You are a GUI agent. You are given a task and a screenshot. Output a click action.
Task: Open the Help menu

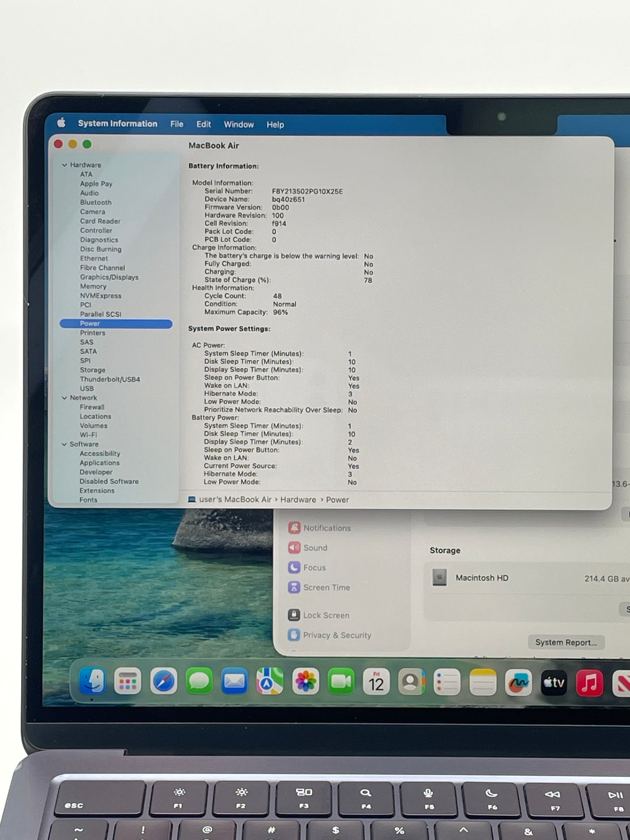tap(275, 125)
